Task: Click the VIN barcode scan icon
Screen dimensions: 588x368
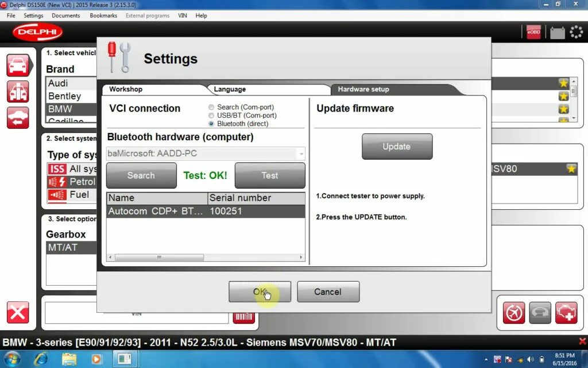Action: click(243, 317)
